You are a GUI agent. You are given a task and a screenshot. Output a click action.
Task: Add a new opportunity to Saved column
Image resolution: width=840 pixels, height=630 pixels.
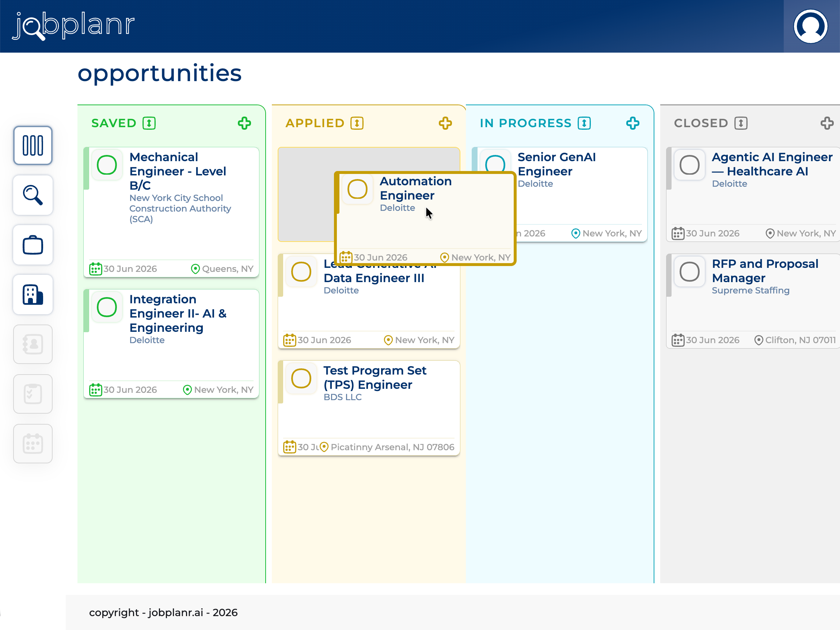244,123
